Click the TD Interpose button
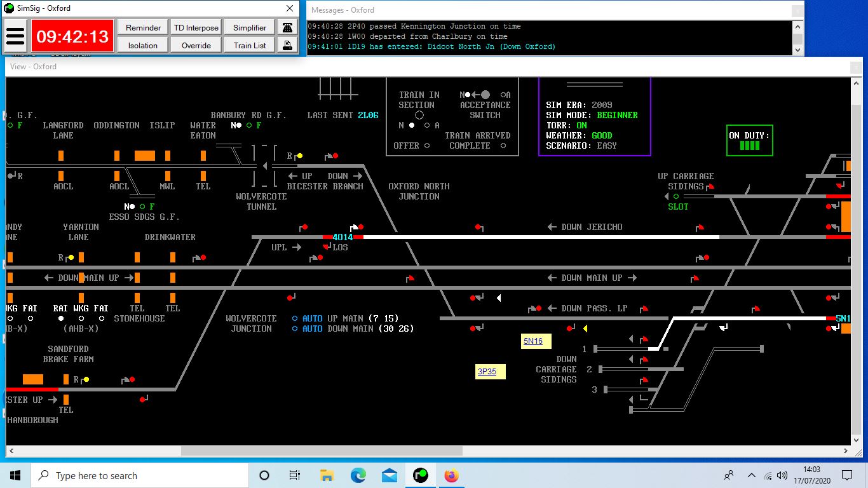 (196, 27)
